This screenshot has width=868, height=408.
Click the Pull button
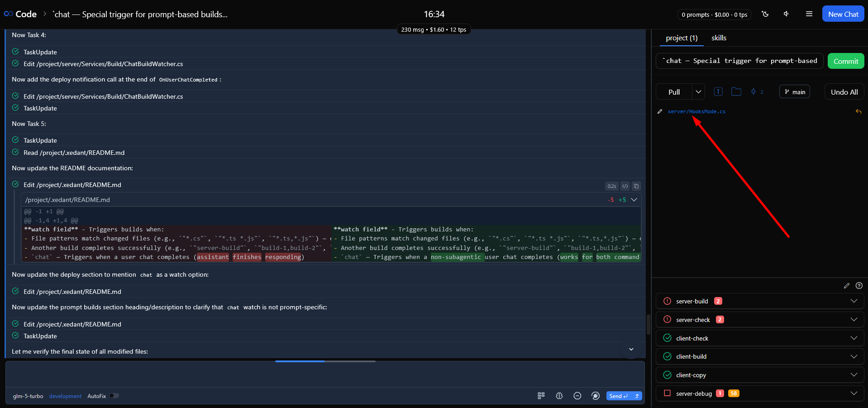click(674, 92)
